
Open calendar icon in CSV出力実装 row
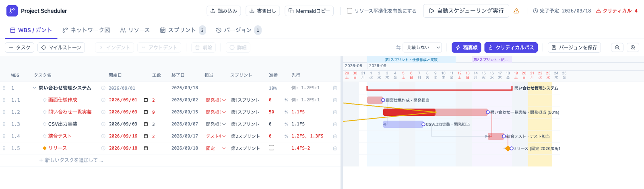pyautogui.click(x=146, y=124)
